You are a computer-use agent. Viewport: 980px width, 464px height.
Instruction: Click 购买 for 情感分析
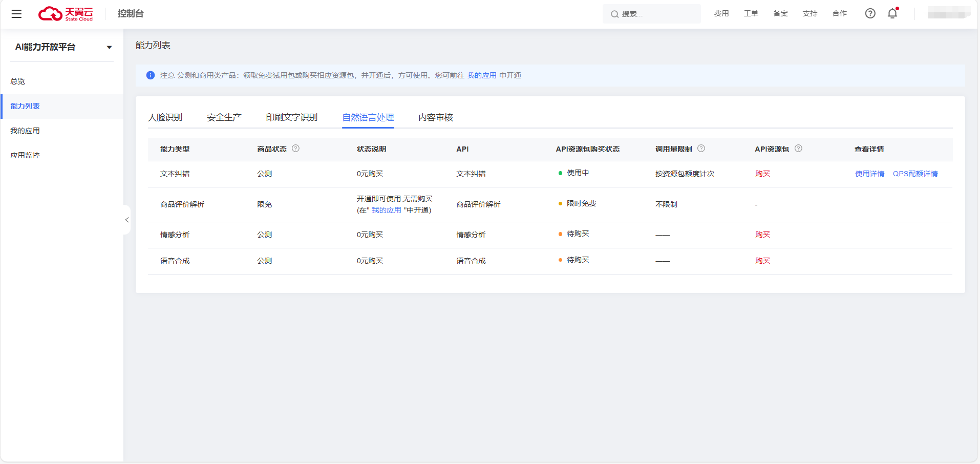coord(762,235)
